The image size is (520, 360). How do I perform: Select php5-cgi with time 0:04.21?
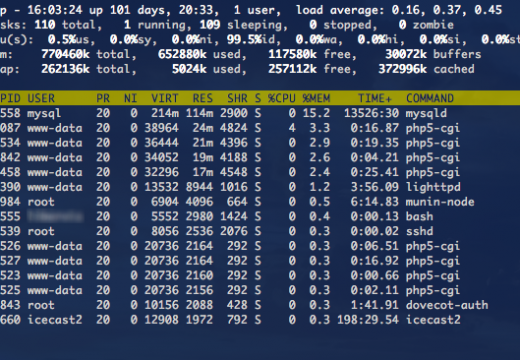pos(433,158)
